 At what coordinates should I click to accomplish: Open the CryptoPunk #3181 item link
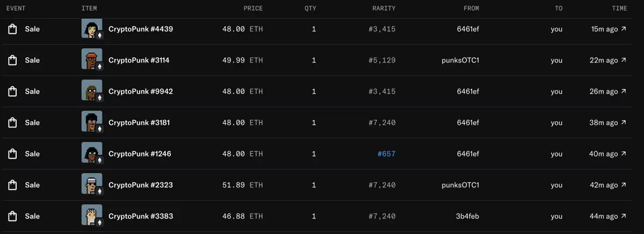139,123
